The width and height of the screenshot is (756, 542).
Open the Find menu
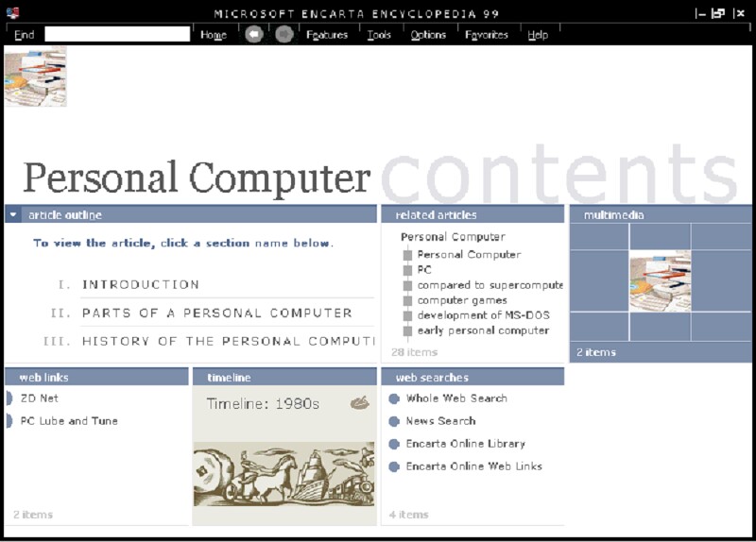(25, 35)
